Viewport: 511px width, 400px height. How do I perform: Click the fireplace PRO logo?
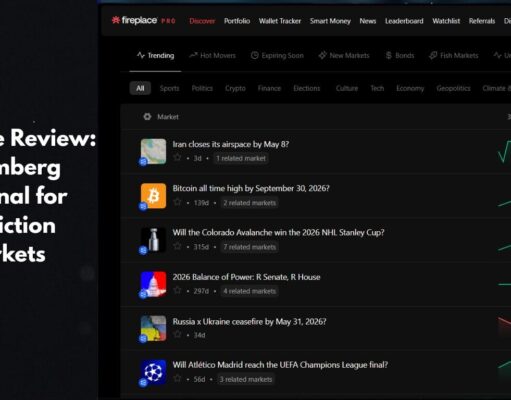click(144, 21)
